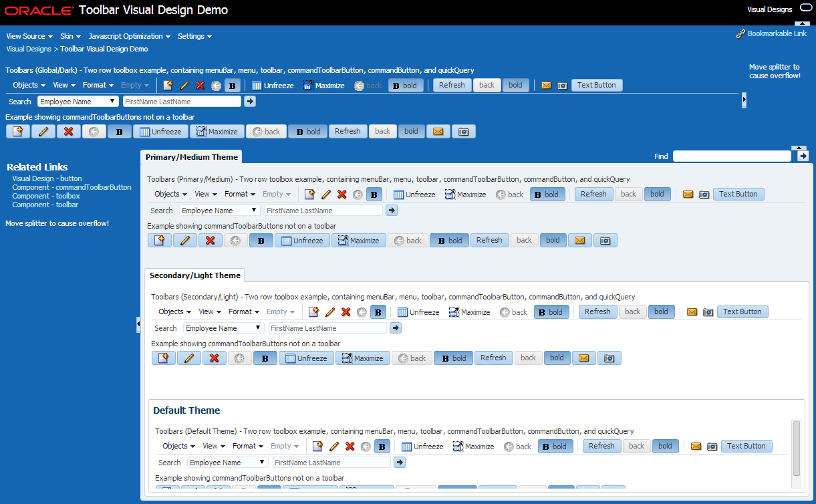Click envelope button in Primary/Medium non-toolbar row
This screenshot has width=816, height=504.
(x=579, y=241)
